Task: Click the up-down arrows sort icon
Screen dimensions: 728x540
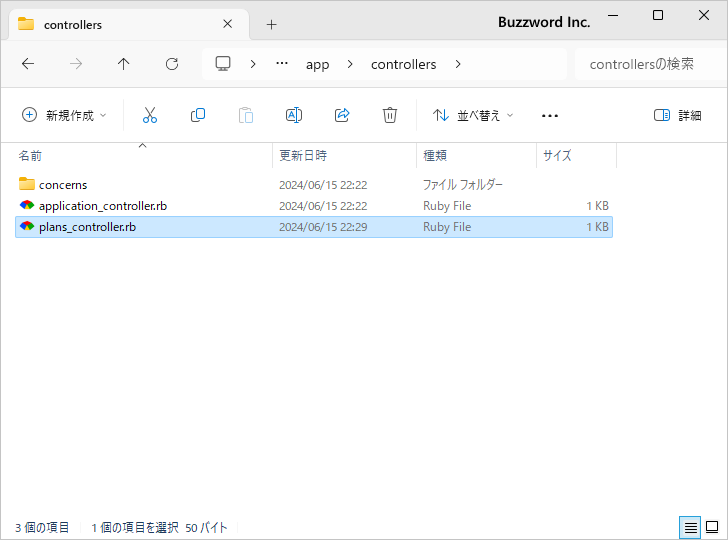Action: coord(441,115)
